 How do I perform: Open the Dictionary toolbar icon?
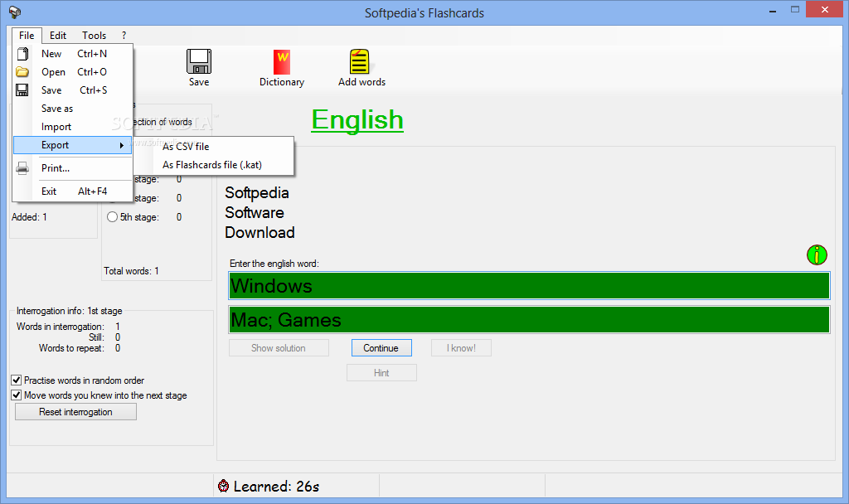[282, 61]
